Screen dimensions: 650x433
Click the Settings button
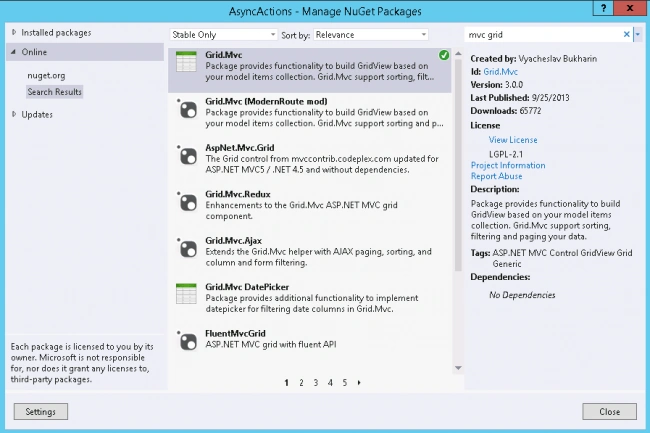click(x=41, y=411)
